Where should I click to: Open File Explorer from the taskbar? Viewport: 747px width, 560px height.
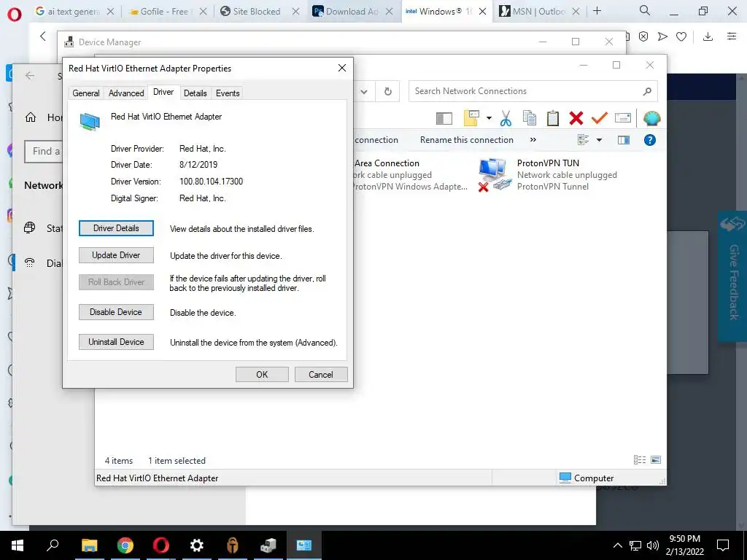click(x=89, y=545)
